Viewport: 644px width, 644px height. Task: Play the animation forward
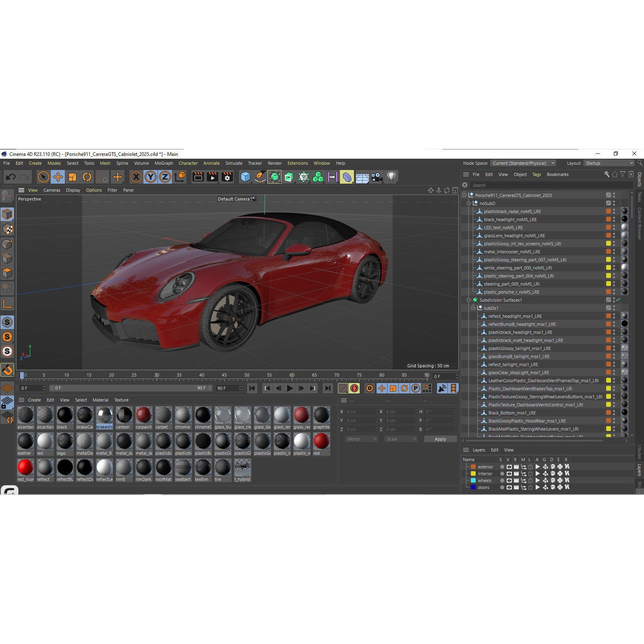pos(290,388)
